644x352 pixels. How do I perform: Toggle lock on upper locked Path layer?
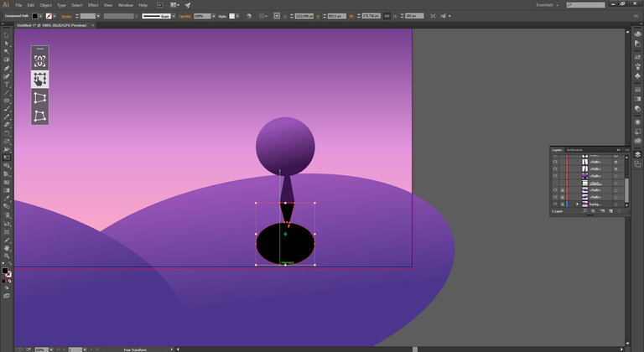[x=563, y=189]
